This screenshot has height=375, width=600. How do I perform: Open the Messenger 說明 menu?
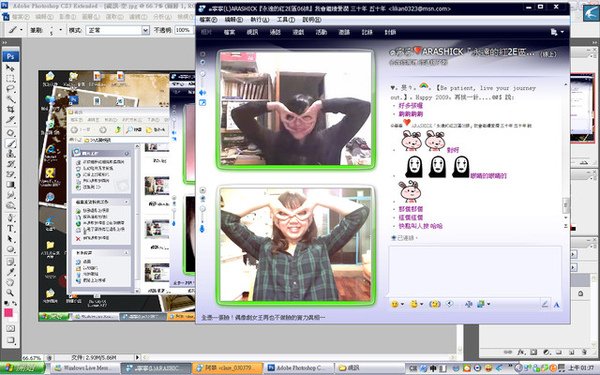pos(311,20)
